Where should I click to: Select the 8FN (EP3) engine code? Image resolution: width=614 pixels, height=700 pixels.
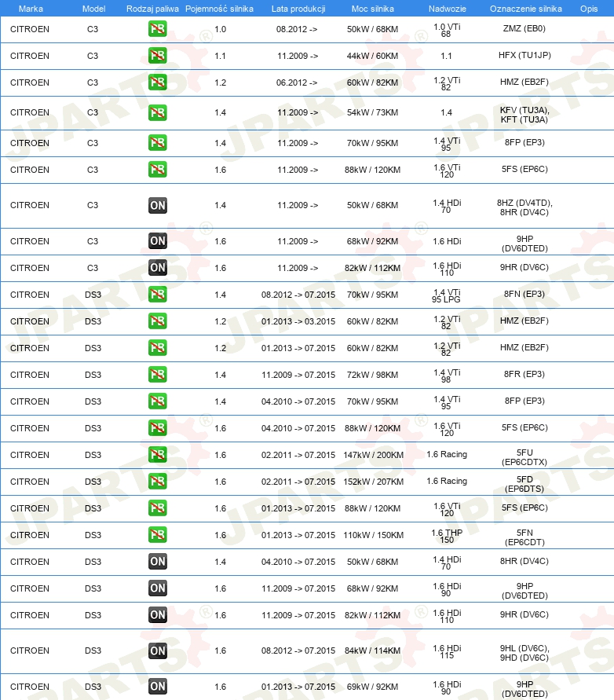click(524, 294)
